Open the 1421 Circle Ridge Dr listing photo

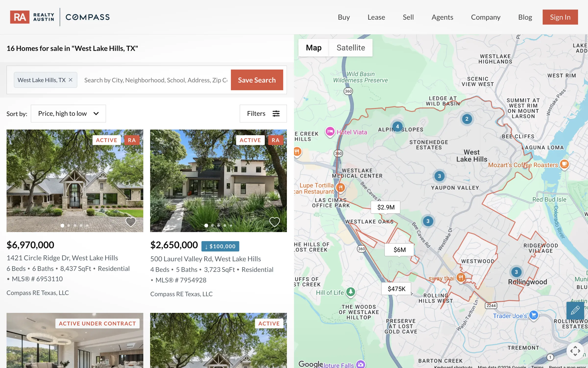pyautogui.click(x=75, y=181)
